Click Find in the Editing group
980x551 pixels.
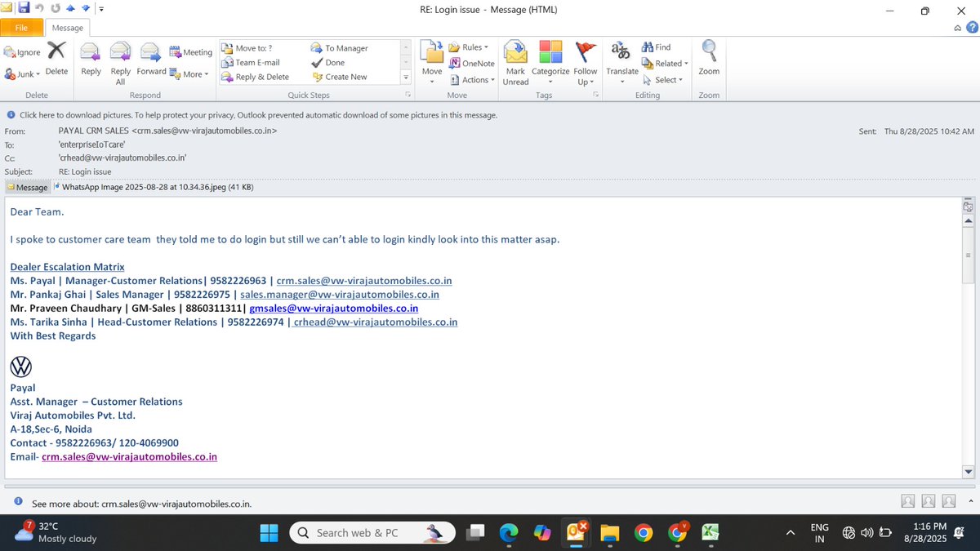point(657,47)
